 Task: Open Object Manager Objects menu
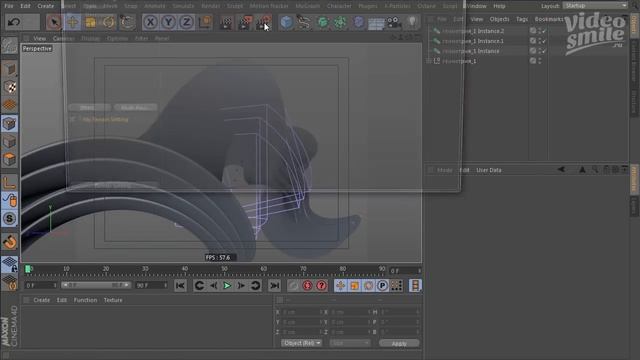(x=499, y=19)
